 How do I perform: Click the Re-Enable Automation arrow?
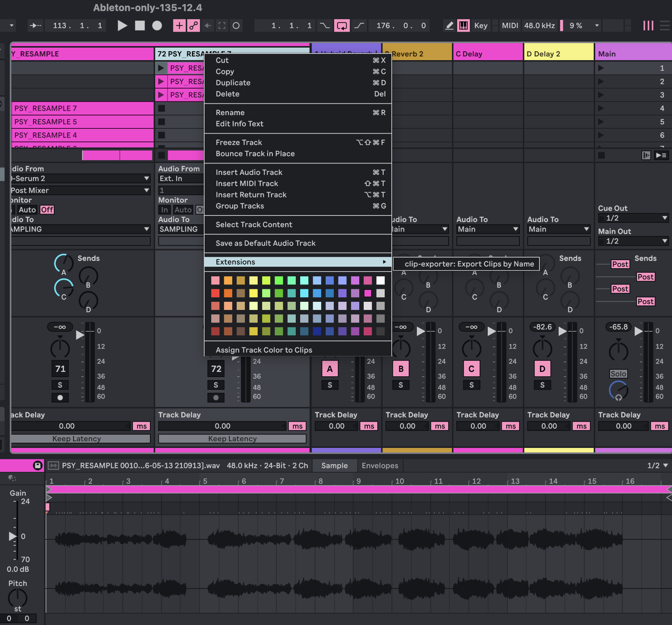(208, 25)
